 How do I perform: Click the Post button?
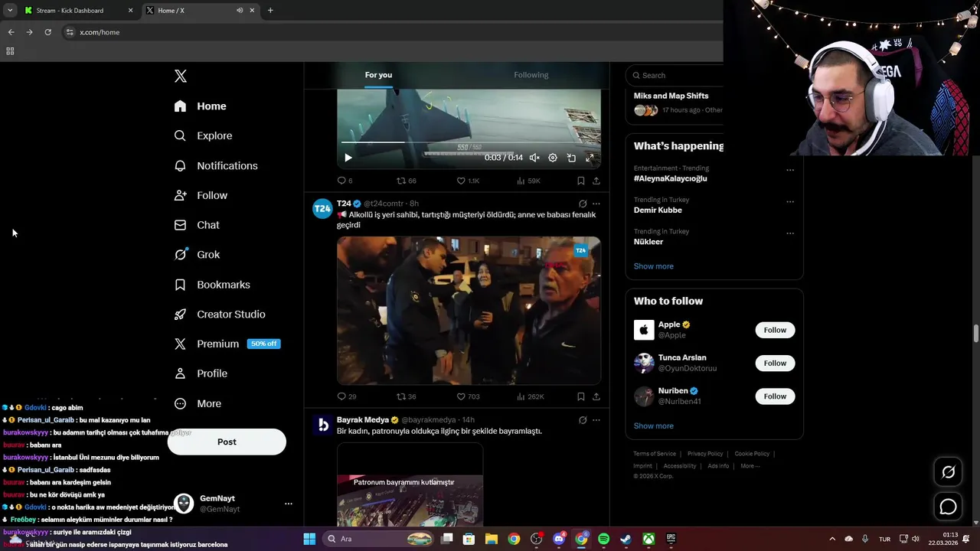(x=227, y=442)
